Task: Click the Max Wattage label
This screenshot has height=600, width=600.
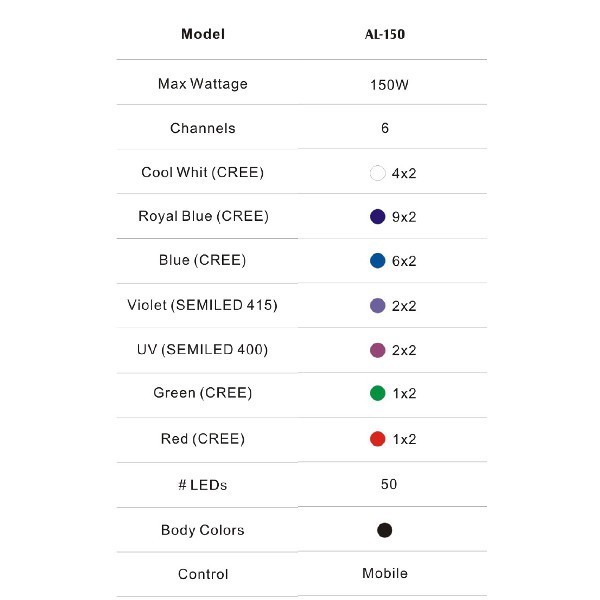Action: tap(203, 84)
